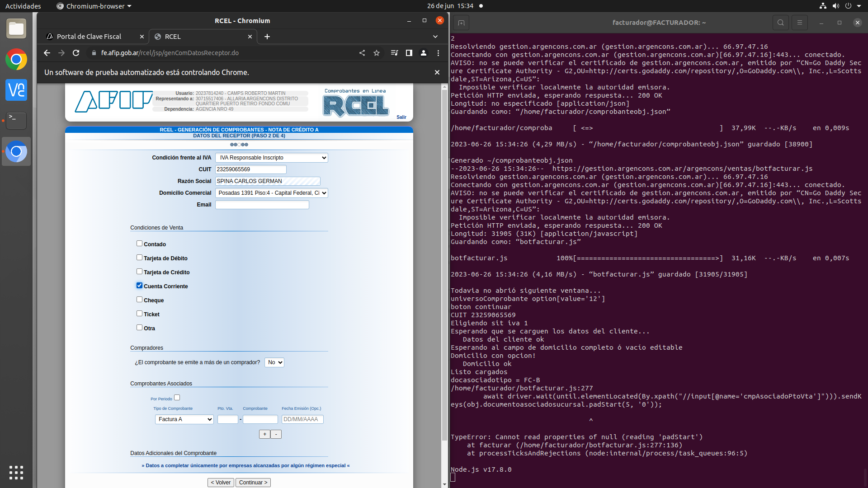Open VNC viewer icon in dock
Screen dimensions: 868x488
click(x=16, y=90)
